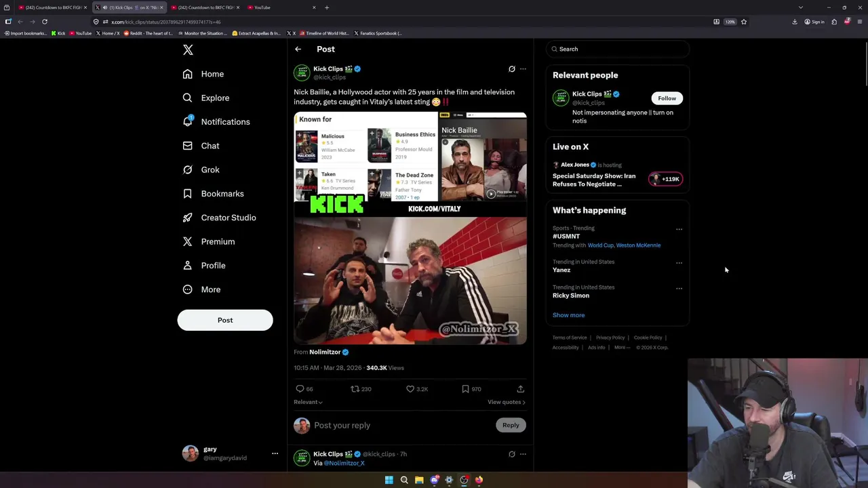Click Show more under What's happening
Screen dimensions: 868x488
pos(568,315)
